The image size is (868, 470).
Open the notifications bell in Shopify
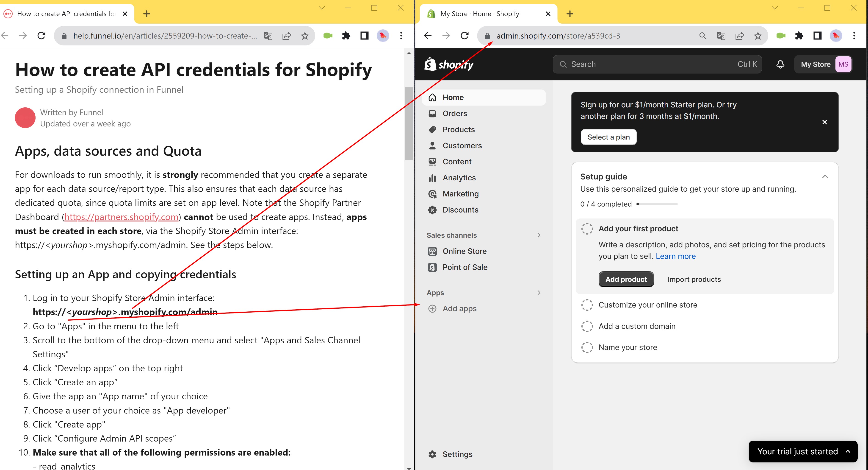point(780,64)
